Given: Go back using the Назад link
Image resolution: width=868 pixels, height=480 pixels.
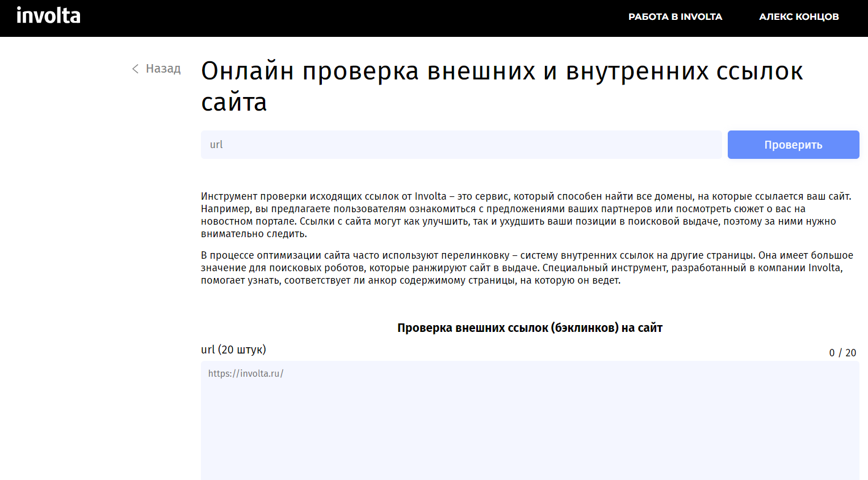Looking at the screenshot, I should tap(156, 69).
